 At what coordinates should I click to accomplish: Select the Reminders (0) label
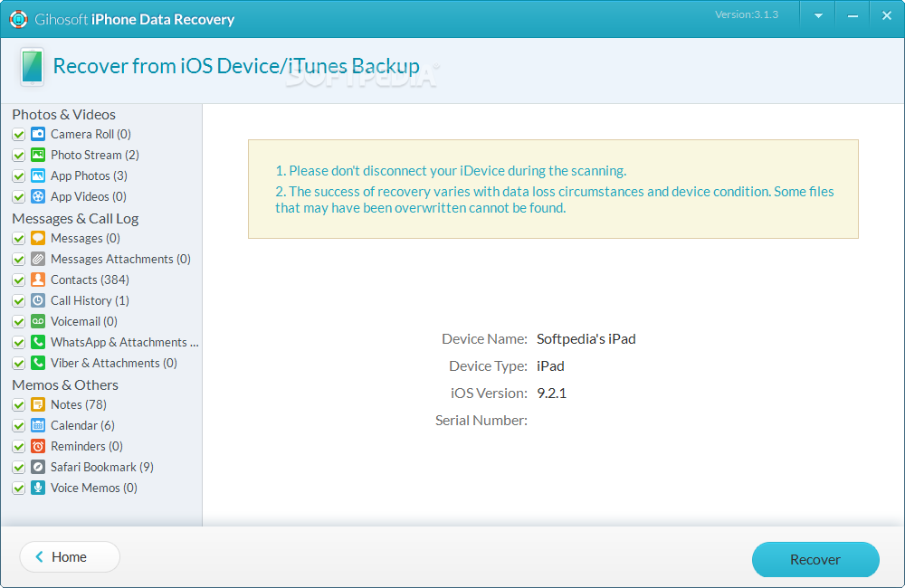coord(87,445)
